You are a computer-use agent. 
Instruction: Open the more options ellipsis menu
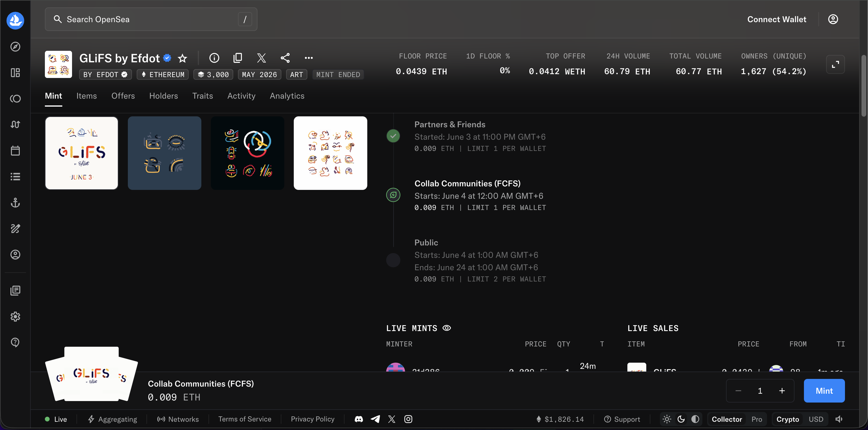coord(309,58)
